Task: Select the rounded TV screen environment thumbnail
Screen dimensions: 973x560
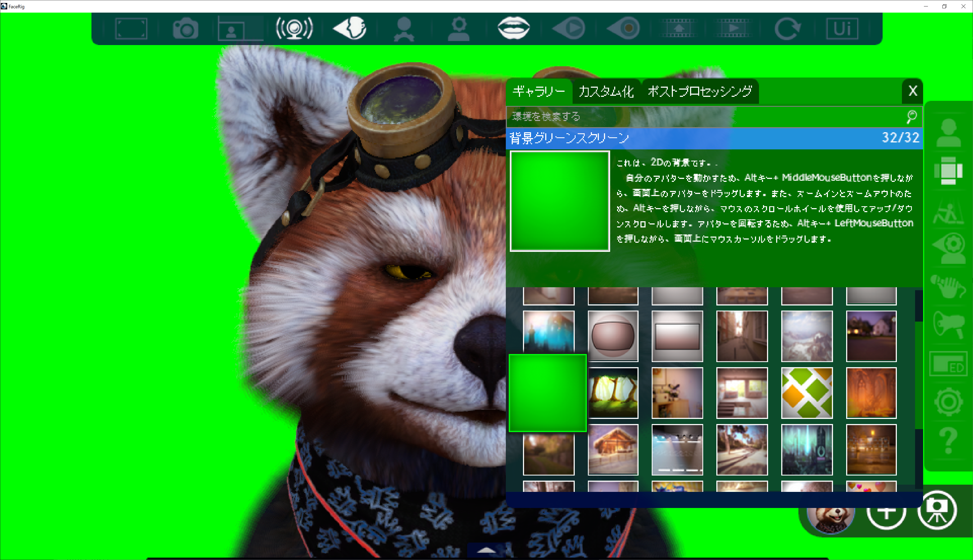Action: 613,336
